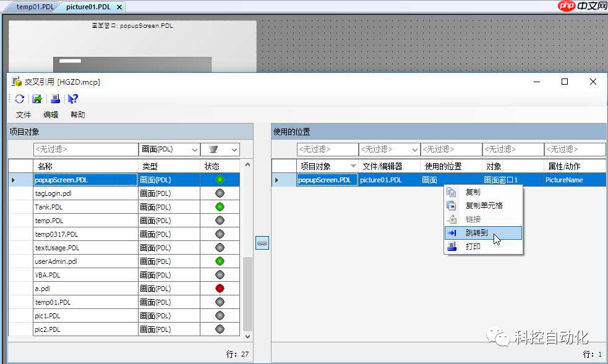Click the PictureName cell in usage table

(575, 180)
